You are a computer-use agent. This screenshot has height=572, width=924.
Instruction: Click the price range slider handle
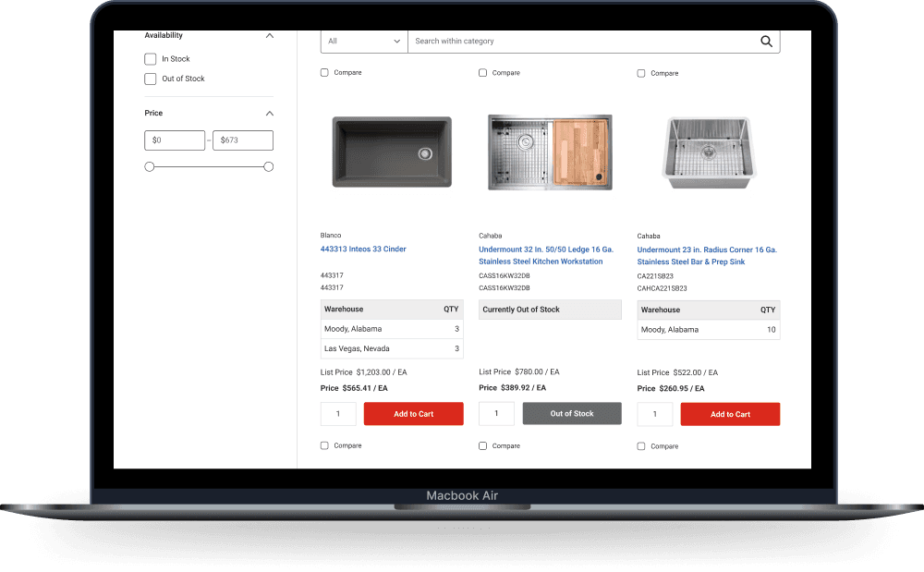pos(150,166)
